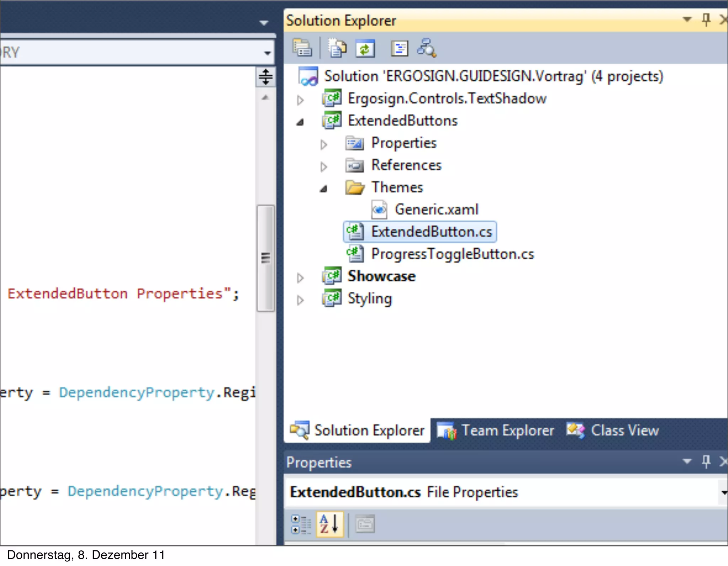The width and height of the screenshot is (728, 566).
Task: Pin the Properties panel
Action: (x=706, y=462)
